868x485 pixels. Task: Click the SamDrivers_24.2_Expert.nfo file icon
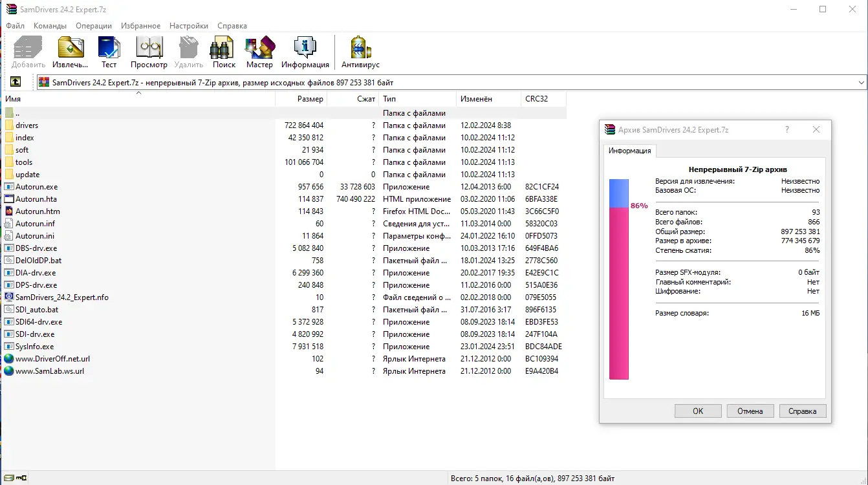click(x=9, y=297)
